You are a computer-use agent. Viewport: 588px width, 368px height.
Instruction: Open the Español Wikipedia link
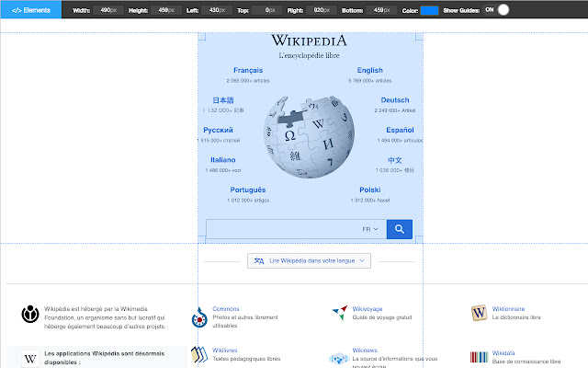[400, 130]
